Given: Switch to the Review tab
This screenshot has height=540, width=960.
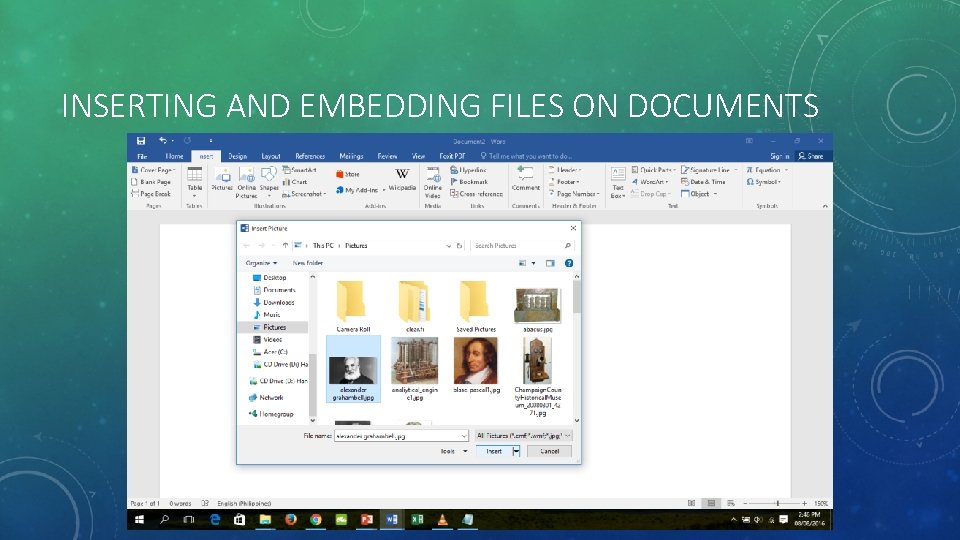Looking at the screenshot, I should [387, 156].
